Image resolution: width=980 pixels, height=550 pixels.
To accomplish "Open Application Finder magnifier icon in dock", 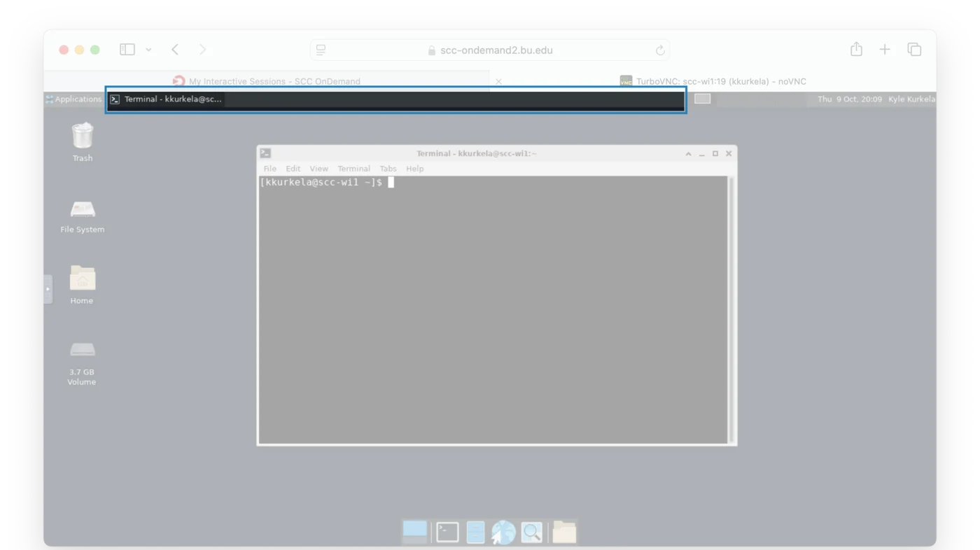I will pyautogui.click(x=532, y=532).
